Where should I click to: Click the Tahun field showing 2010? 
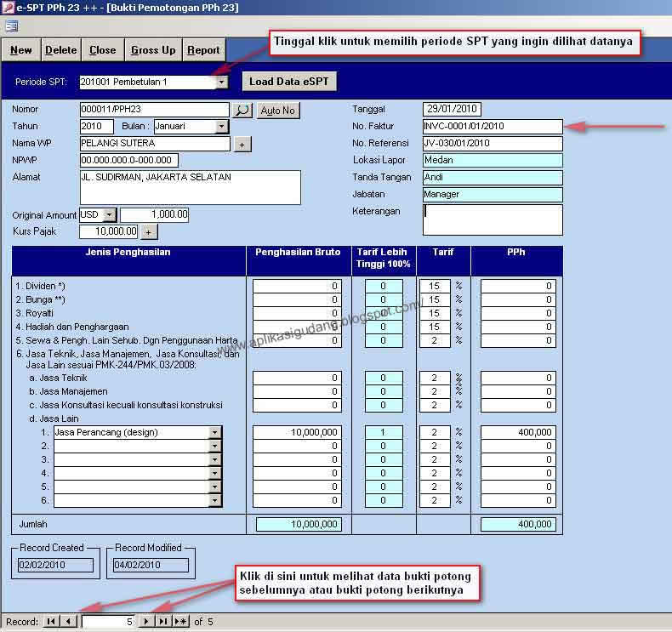(x=96, y=127)
